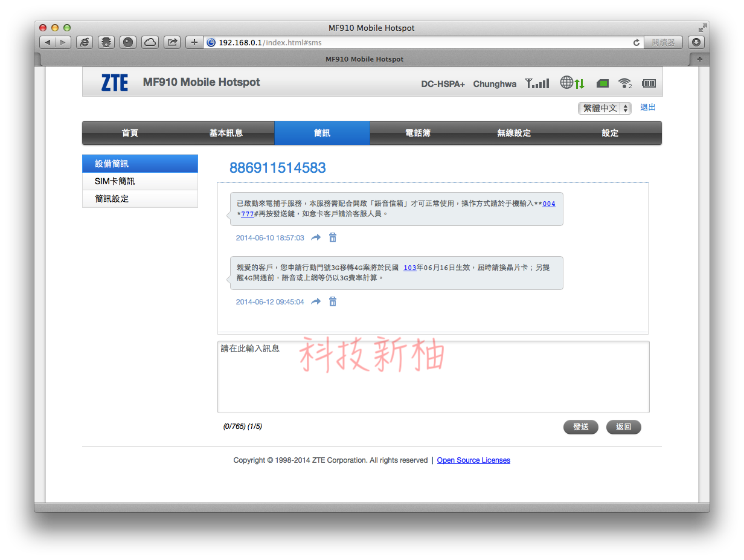Click the timestamp 2014-06-12 09:45:04
Viewport: 744px width, 560px height.
tap(270, 301)
